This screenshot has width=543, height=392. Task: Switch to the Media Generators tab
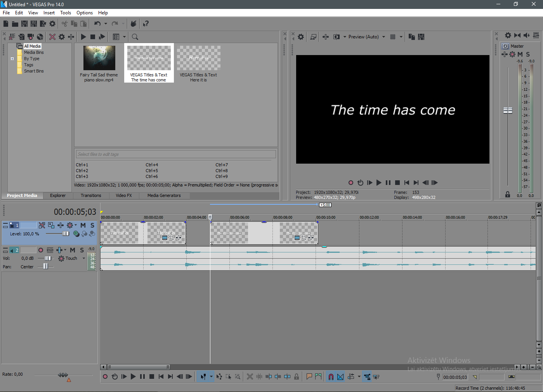point(164,195)
